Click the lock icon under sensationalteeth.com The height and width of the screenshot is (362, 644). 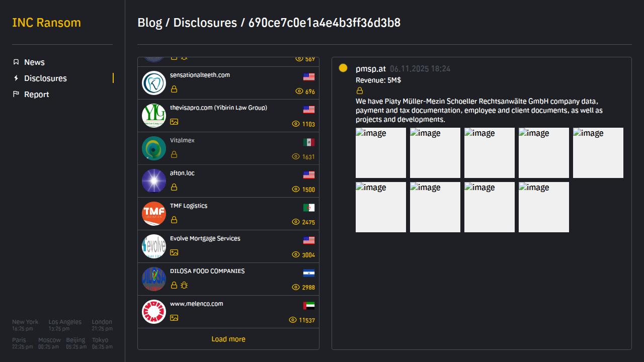point(174,89)
